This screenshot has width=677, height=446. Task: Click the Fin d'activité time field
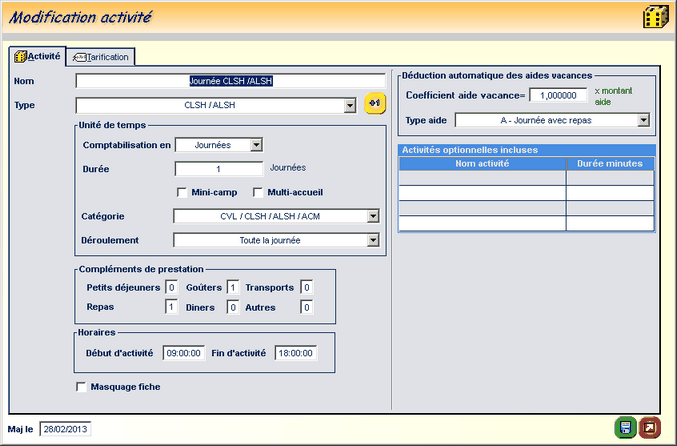(x=295, y=353)
